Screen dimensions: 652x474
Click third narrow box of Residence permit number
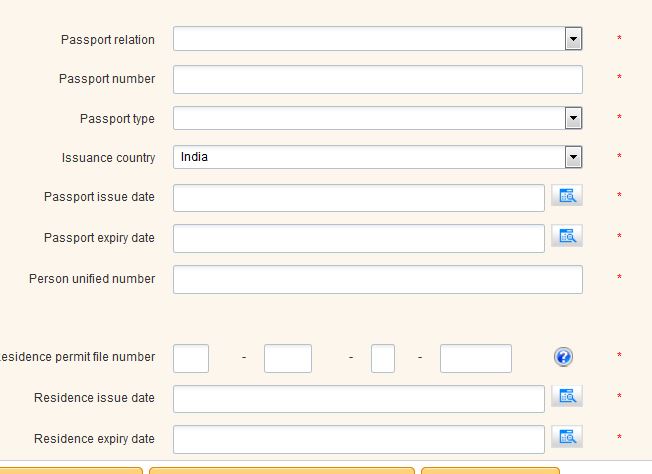pyautogui.click(x=383, y=358)
